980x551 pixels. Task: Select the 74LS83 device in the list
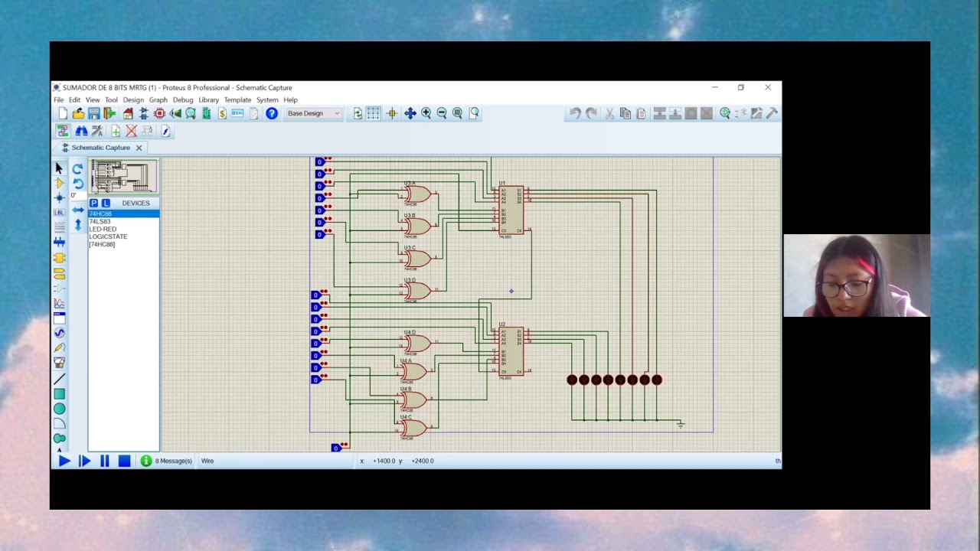[123, 221]
